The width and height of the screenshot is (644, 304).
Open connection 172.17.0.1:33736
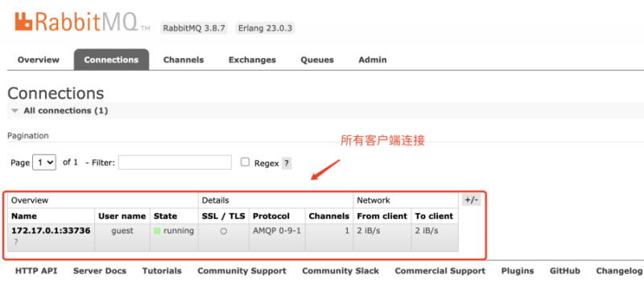(x=51, y=231)
